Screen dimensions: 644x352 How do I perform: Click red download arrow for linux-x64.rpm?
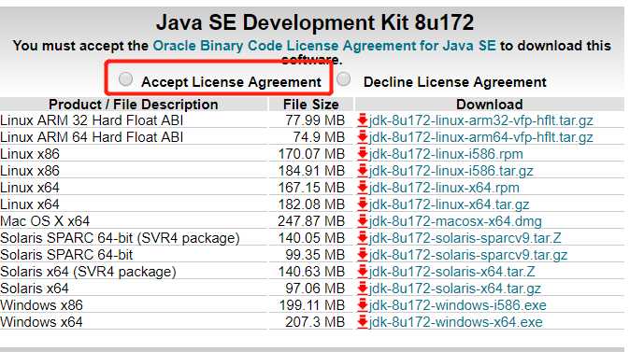(x=363, y=188)
